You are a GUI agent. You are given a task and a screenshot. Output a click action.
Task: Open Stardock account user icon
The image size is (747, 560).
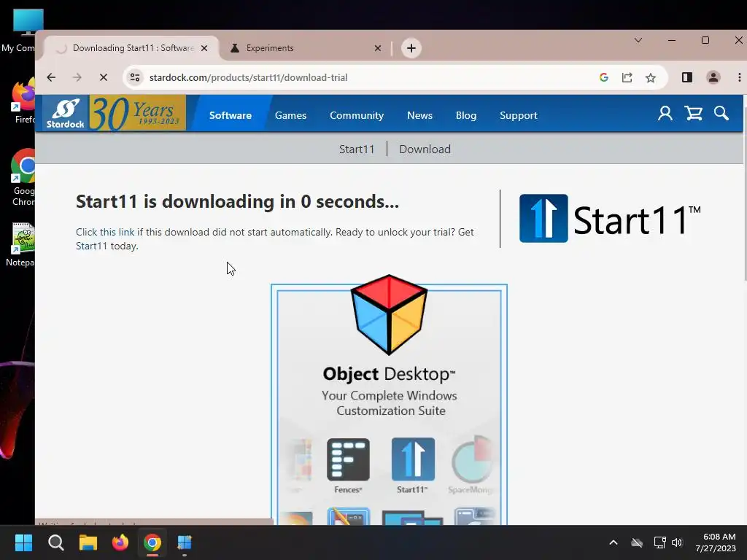point(665,113)
